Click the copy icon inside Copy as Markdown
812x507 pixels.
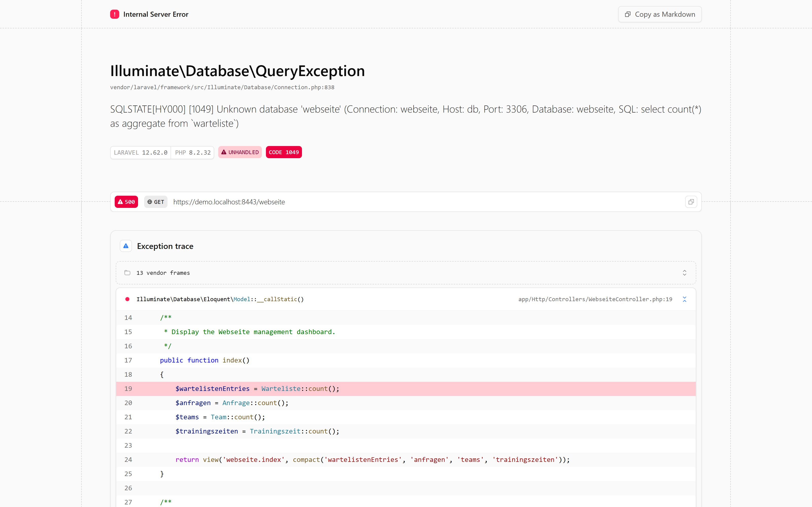pos(628,14)
